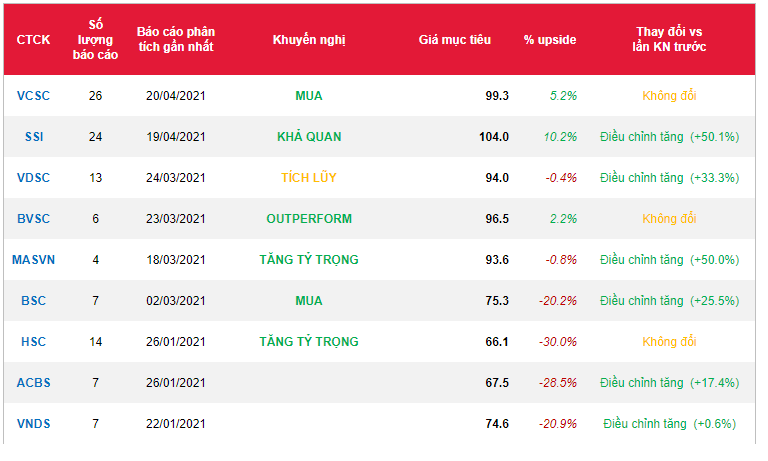The height and width of the screenshot is (461, 768).
Task: Select the "Số lượng báo cáo" header
Action: coord(95,39)
